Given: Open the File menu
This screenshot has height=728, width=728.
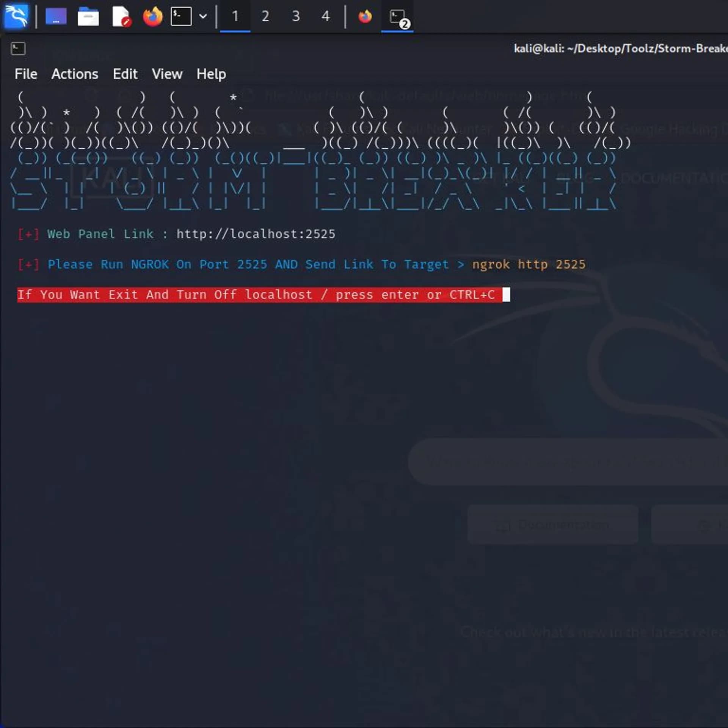Looking at the screenshot, I should [26, 74].
